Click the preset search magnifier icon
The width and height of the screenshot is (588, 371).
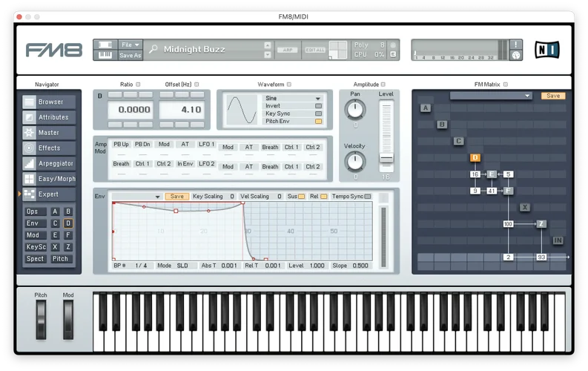pos(153,49)
